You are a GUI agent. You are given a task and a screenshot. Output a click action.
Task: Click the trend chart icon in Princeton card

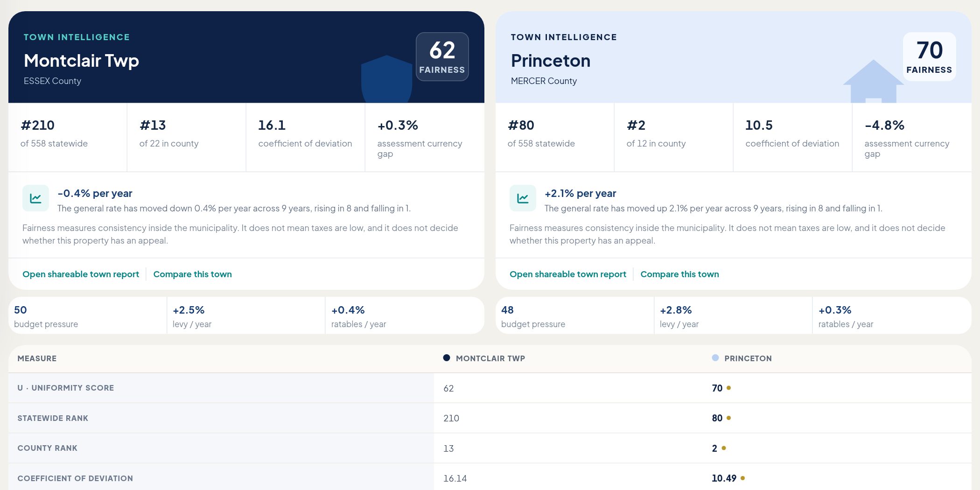click(x=523, y=198)
